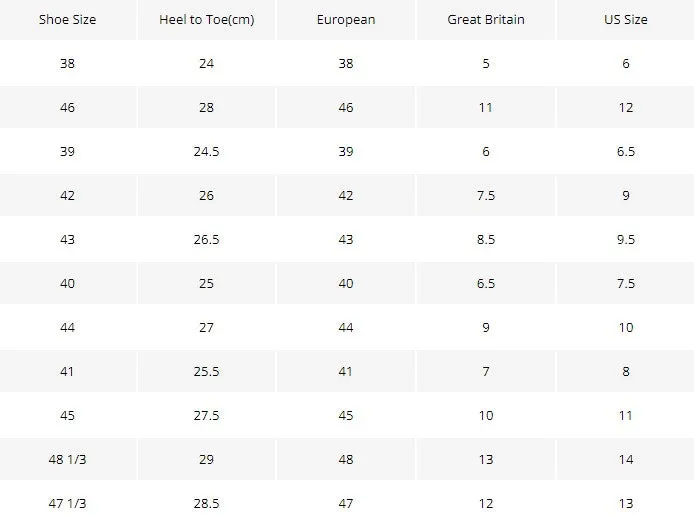Image resolution: width=694 pixels, height=522 pixels.
Task: Click the Heel to Toe(cm) header
Action: point(207,19)
